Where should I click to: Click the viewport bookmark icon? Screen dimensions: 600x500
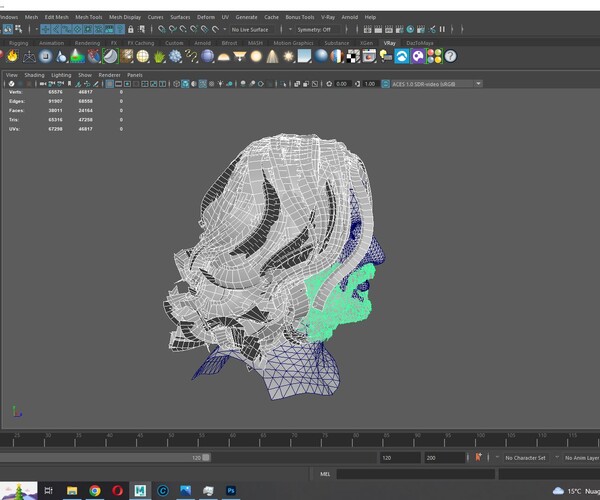[70, 84]
